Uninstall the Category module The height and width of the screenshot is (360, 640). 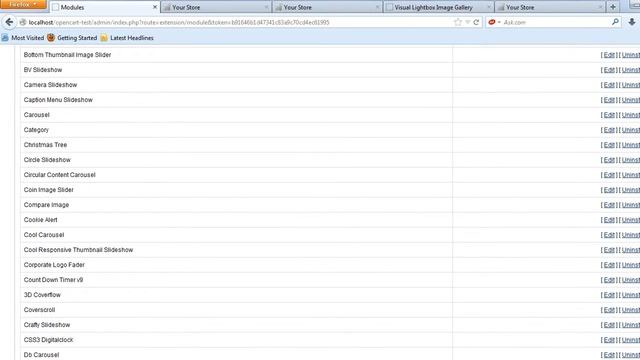631,130
